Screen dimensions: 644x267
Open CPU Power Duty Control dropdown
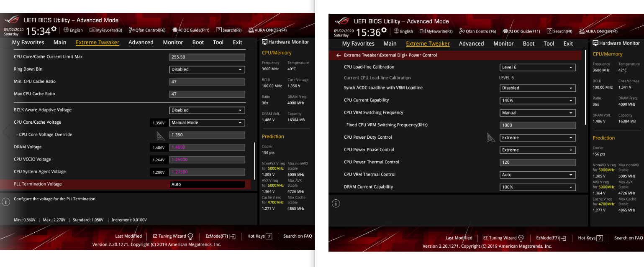[x=538, y=137]
